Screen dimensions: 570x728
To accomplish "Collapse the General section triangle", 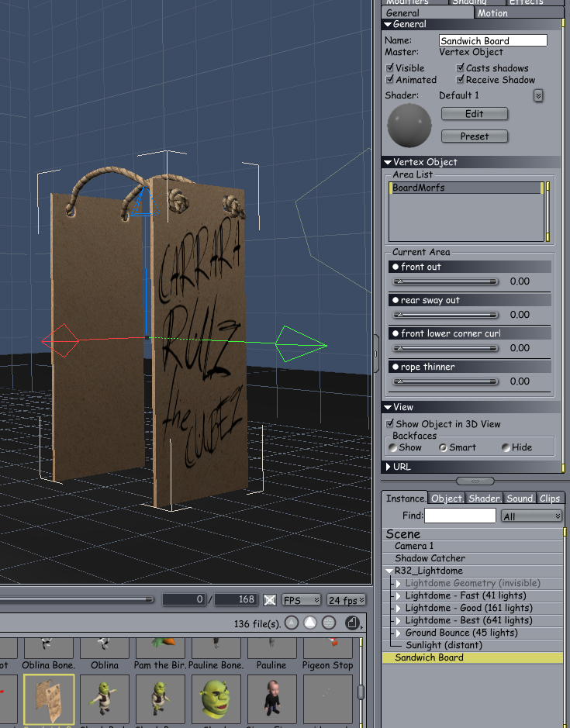I will 388,24.
